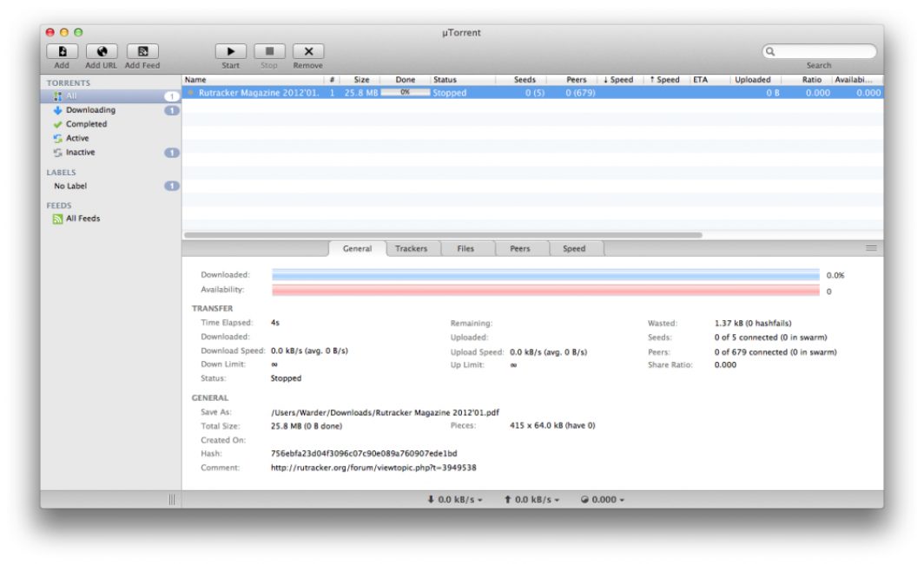
Task: Click the blue Downloaded progress bar
Action: click(545, 275)
